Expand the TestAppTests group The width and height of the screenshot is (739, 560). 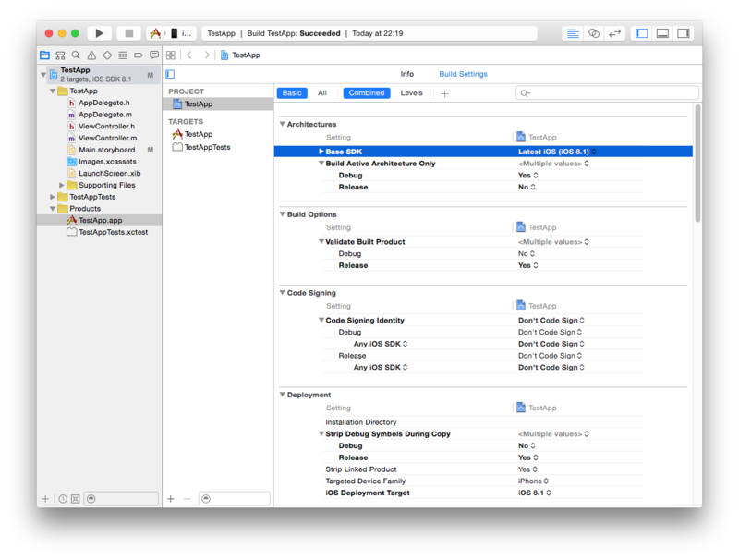53,197
